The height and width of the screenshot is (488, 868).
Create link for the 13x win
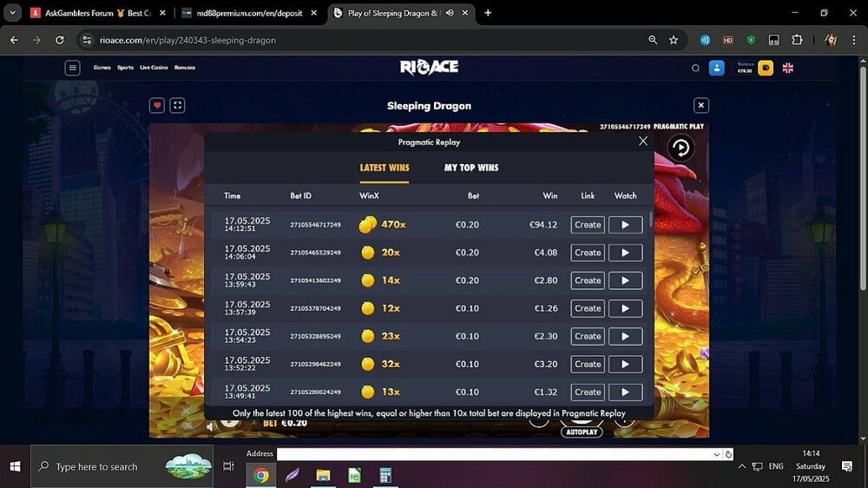588,392
